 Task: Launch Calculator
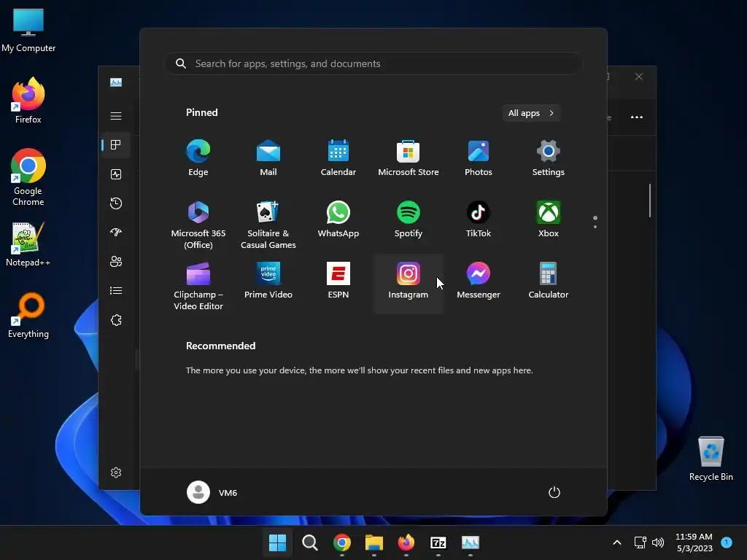pos(549,281)
